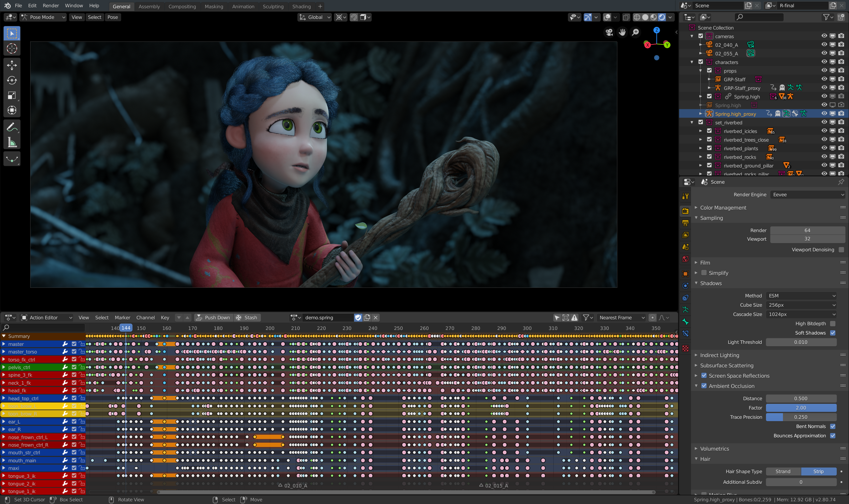Disable Ambient Occlusion checkbox
The height and width of the screenshot is (504, 849).
tap(704, 386)
